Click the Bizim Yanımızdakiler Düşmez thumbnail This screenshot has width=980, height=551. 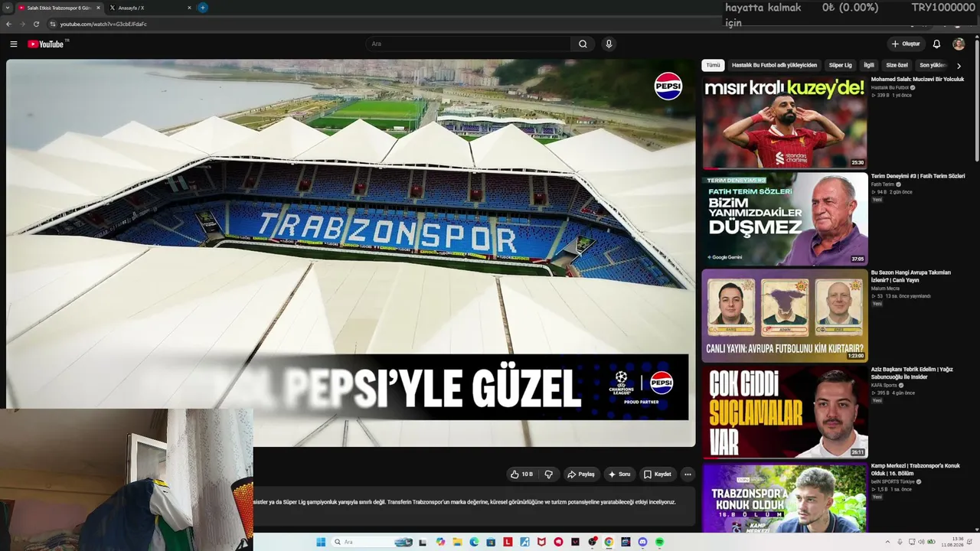click(785, 219)
